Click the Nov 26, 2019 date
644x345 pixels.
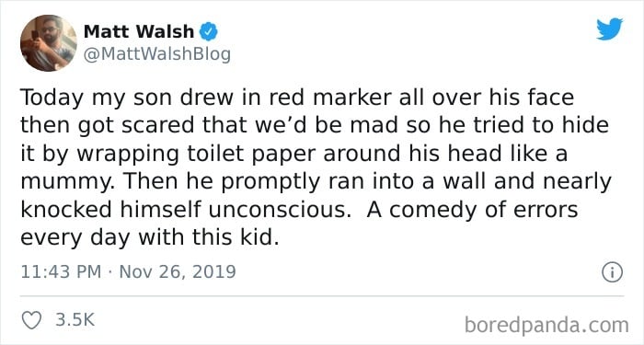tap(178, 272)
